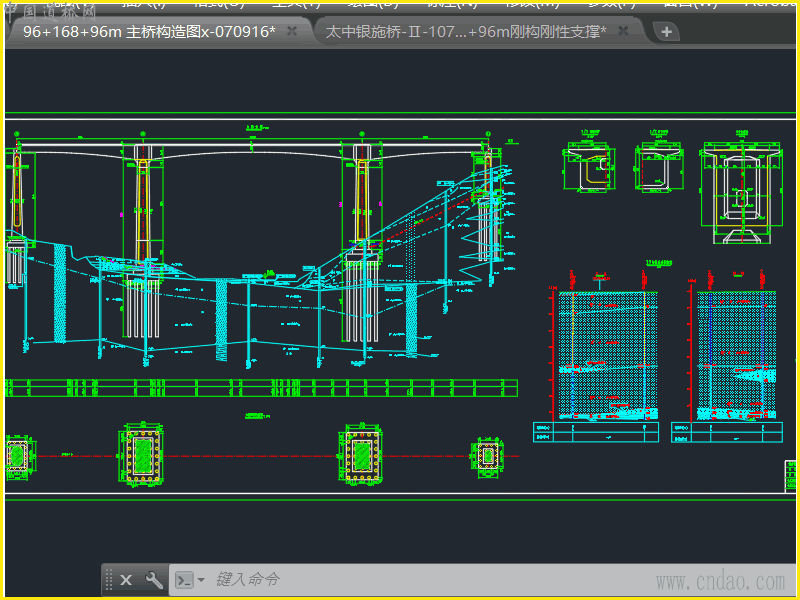Screen dimensions: 800x600
Task: Click the command prompt icon in the command line
Action: click(184, 579)
